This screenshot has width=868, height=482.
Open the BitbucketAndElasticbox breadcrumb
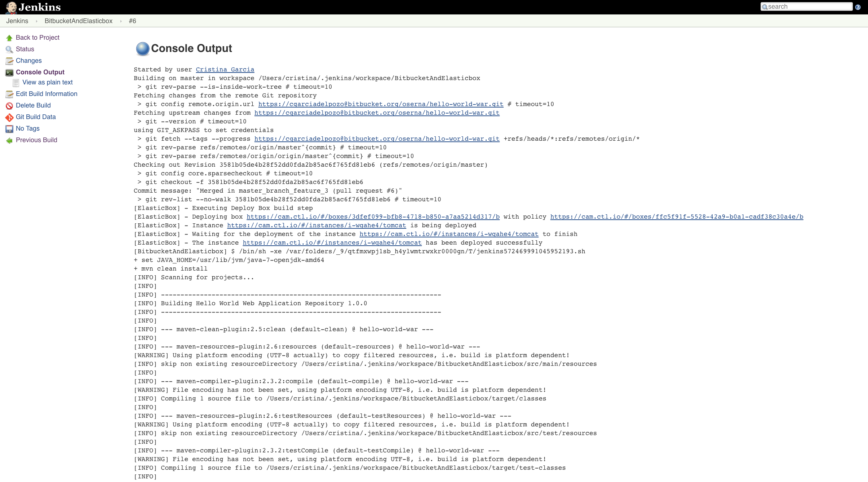pyautogui.click(x=79, y=21)
